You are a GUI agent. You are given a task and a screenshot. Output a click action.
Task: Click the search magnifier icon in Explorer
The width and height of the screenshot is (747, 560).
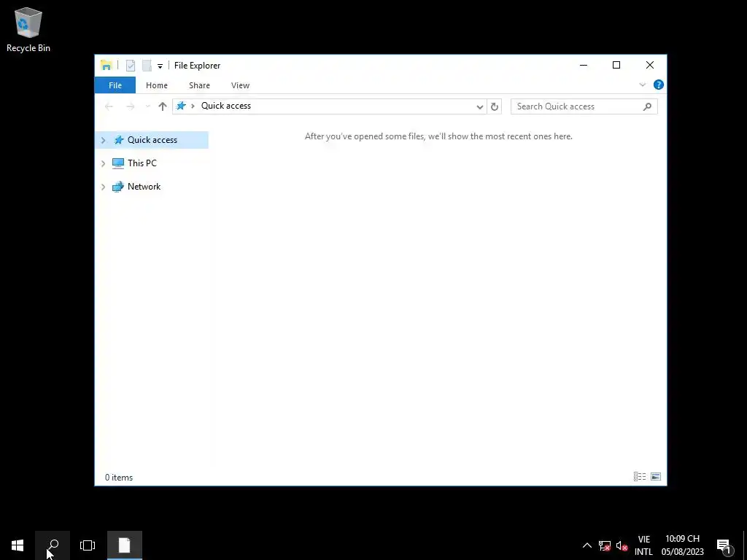647,106
